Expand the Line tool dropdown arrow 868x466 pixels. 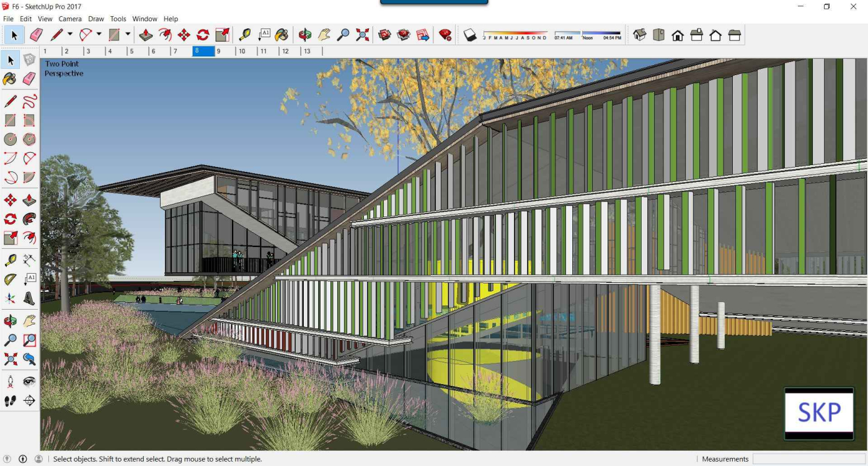[x=70, y=35]
